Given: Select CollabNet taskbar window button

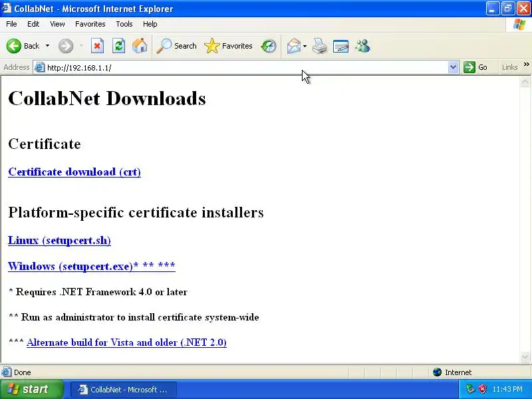Looking at the screenshot, I should pyautogui.click(x=124, y=390).
